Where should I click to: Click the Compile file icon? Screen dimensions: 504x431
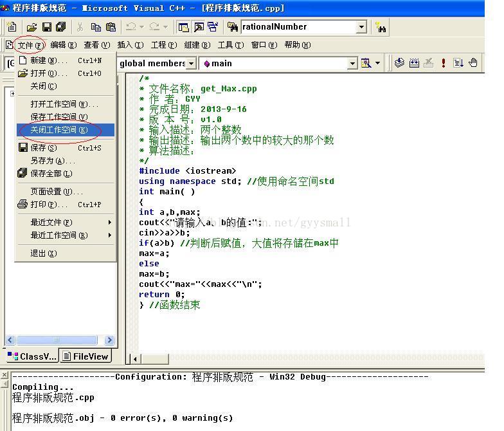399,63
